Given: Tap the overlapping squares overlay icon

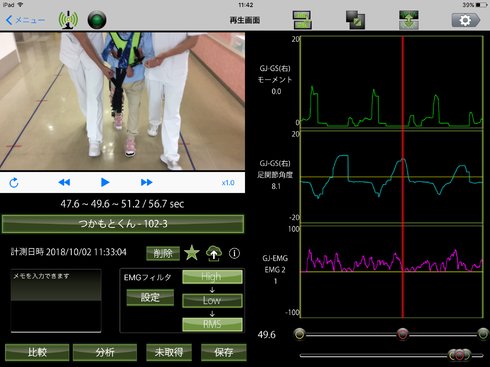Looking at the screenshot, I should 355,20.
